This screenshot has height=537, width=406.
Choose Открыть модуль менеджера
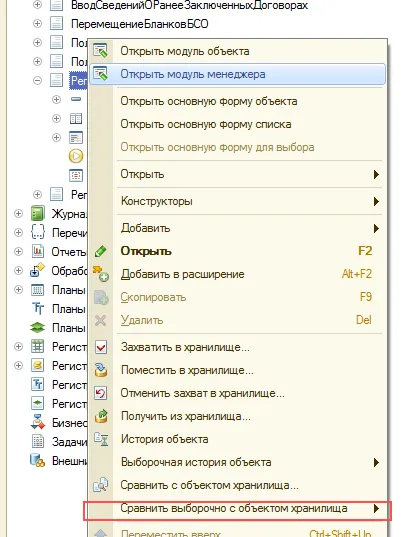click(x=237, y=74)
